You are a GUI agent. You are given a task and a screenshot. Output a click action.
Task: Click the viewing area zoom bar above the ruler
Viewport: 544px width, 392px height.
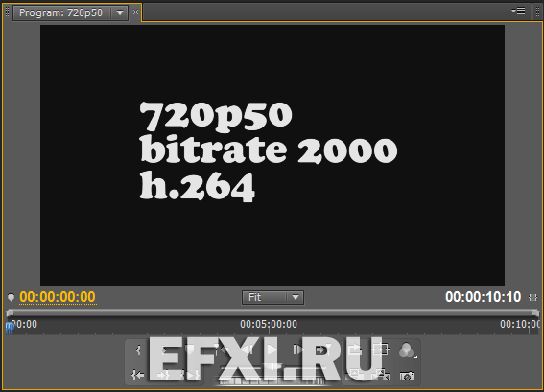pos(272,313)
